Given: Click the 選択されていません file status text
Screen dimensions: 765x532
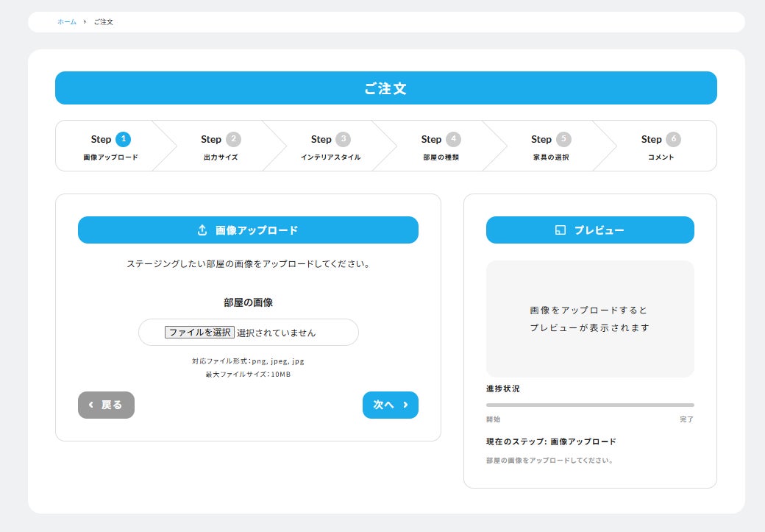Looking at the screenshot, I should [x=276, y=333].
